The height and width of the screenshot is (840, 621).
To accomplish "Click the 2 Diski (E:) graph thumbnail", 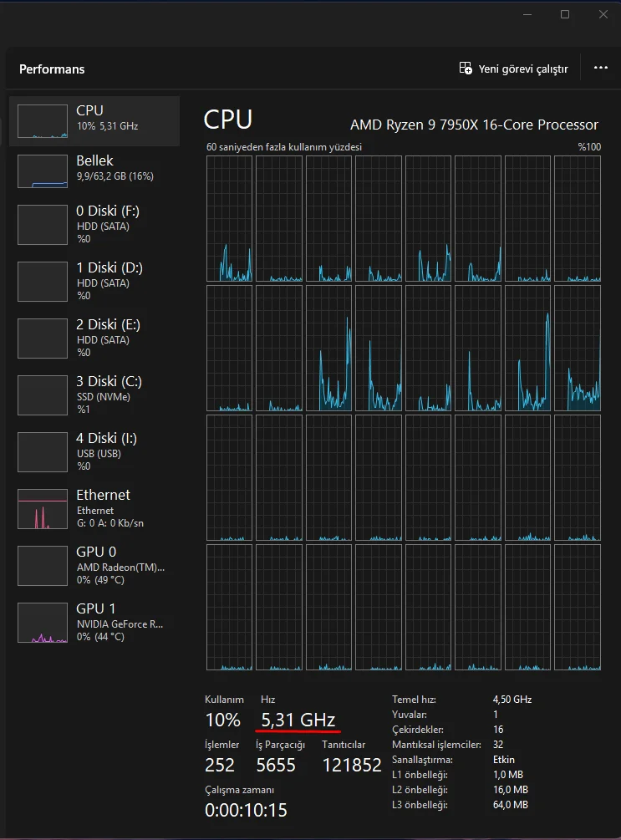I will coord(43,339).
